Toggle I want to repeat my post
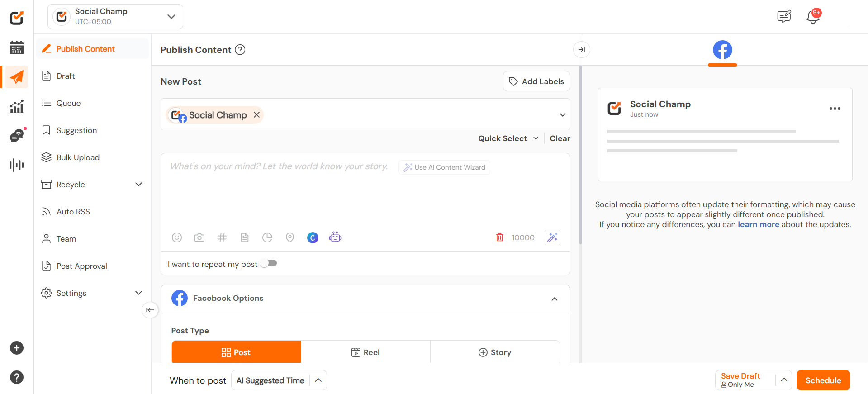This screenshot has height=394, width=868. (269, 263)
